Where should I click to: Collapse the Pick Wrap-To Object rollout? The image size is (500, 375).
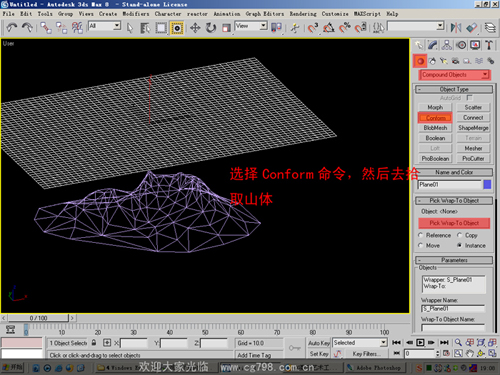(454, 201)
